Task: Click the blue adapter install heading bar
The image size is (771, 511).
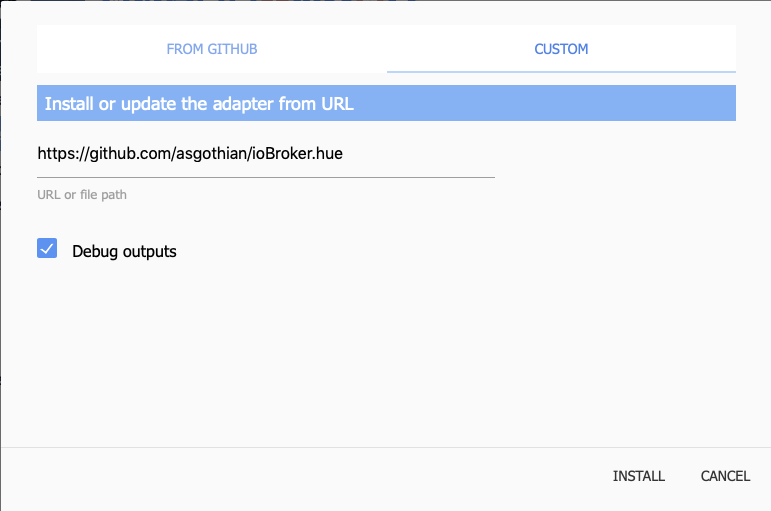Action: click(386, 103)
